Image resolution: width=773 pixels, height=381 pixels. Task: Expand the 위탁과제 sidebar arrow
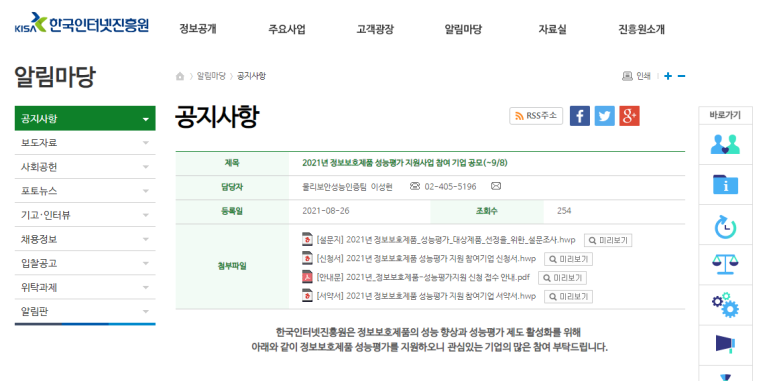pyautogui.click(x=145, y=287)
